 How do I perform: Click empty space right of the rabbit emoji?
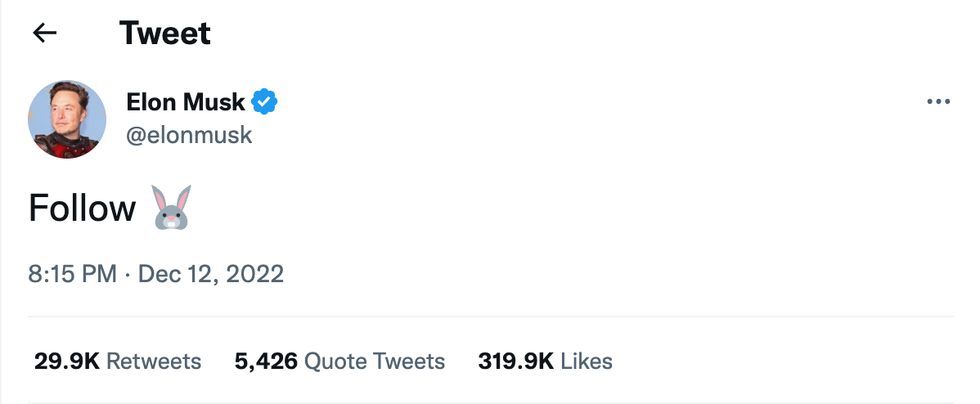pos(500,208)
